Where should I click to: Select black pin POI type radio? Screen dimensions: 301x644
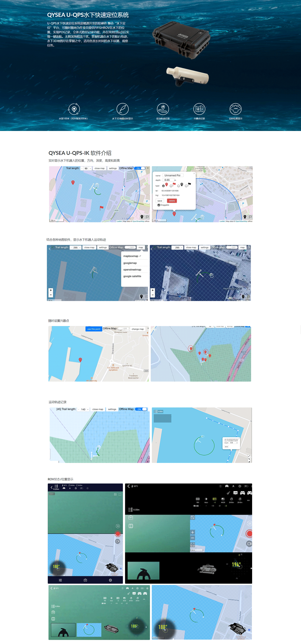click(178, 186)
